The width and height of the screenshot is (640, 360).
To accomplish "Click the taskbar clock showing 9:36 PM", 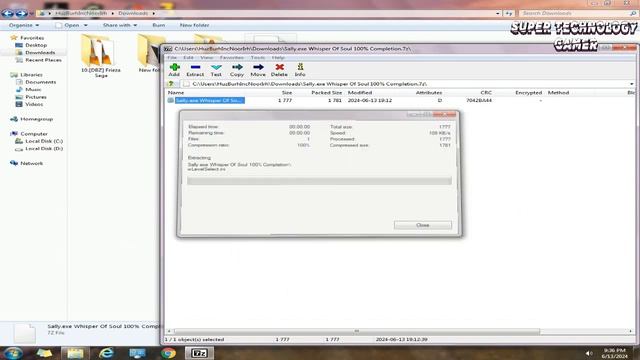I will [x=615, y=353].
